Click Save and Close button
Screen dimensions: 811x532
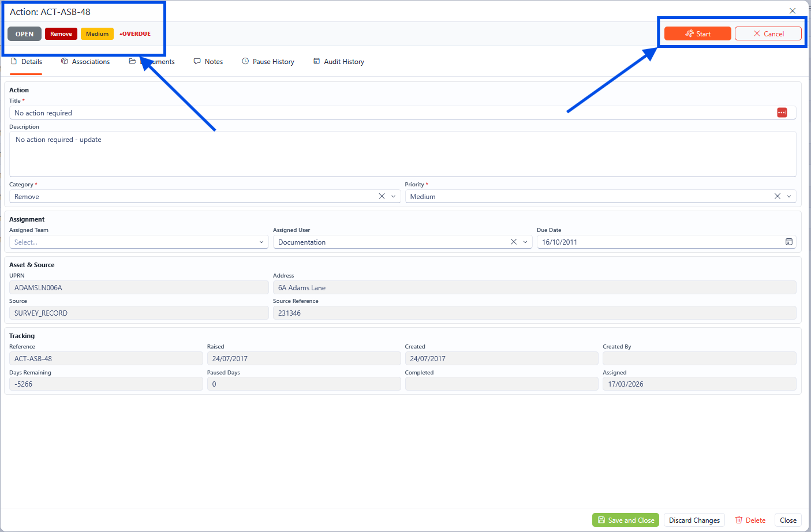point(626,520)
